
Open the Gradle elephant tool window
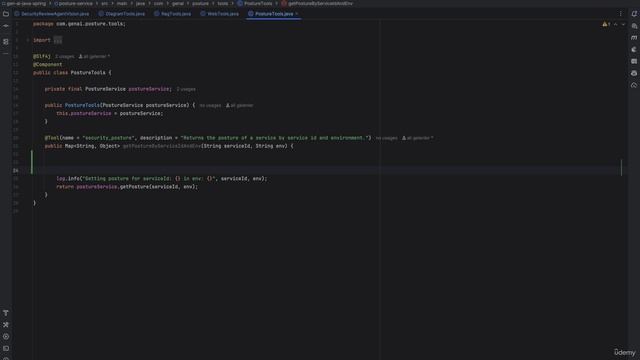click(x=634, y=49)
